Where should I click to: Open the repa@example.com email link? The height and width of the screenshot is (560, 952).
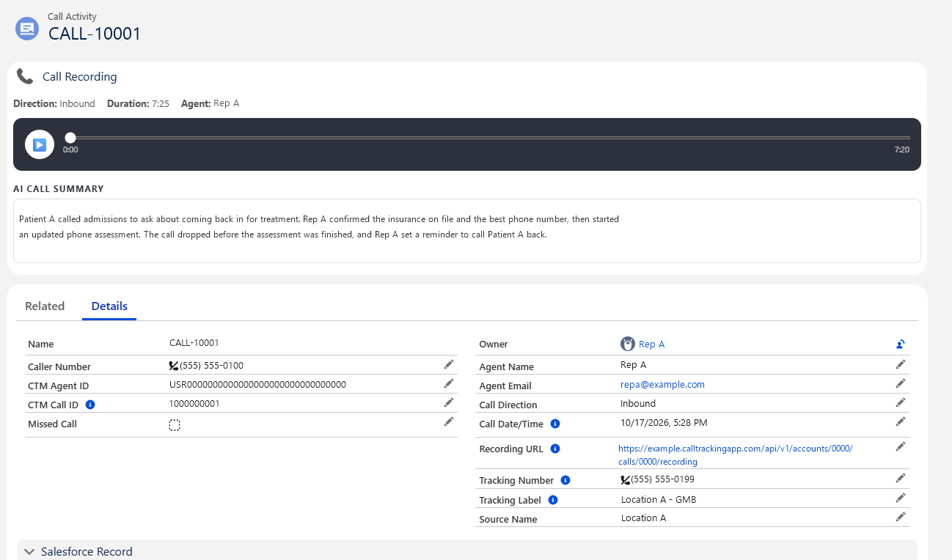pos(662,384)
